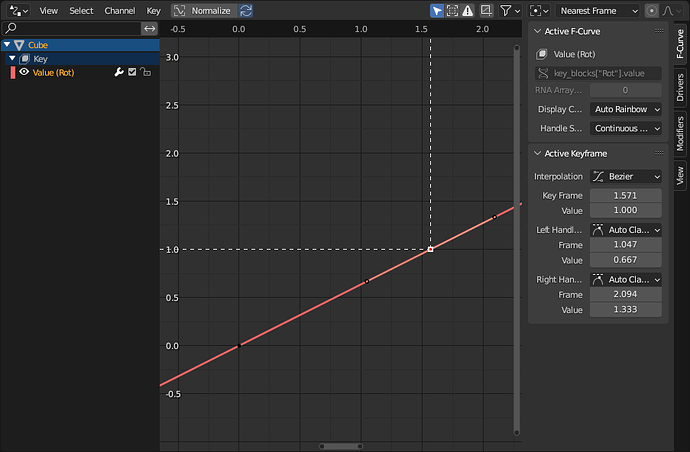Toggle the only selected keyframes arrow icon
Image resolution: width=690 pixels, height=452 pixels.
point(437,11)
